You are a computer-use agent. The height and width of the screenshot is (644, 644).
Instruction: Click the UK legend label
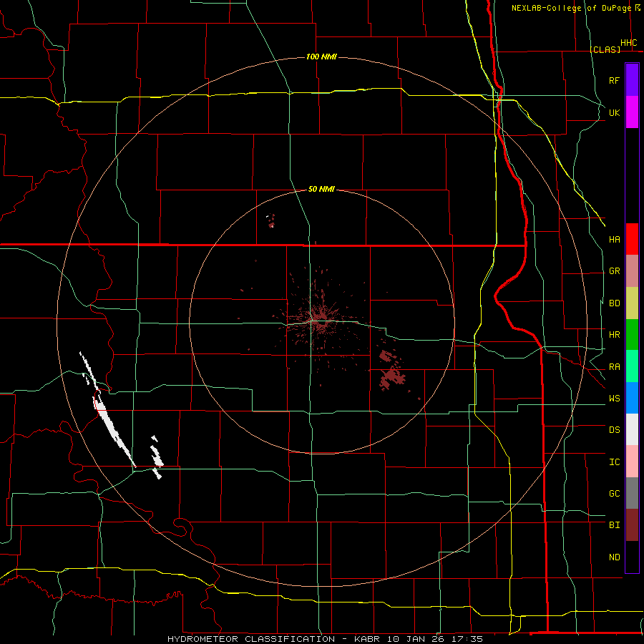(614, 112)
